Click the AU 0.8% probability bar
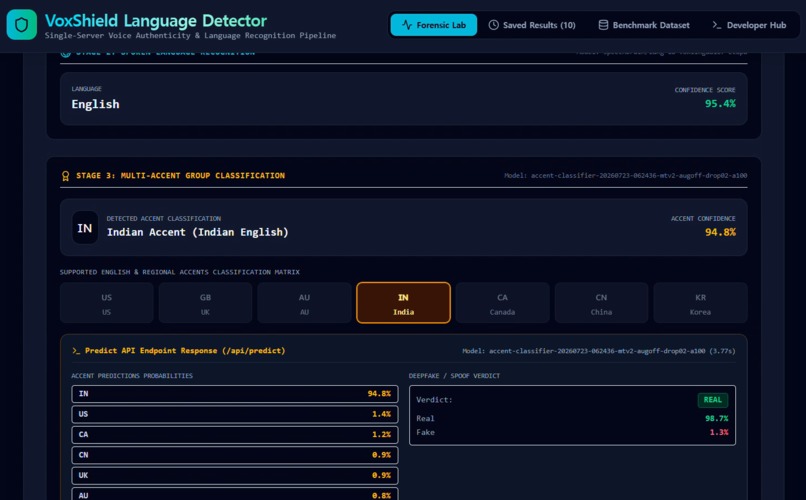806x500 pixels. point(235,494)
